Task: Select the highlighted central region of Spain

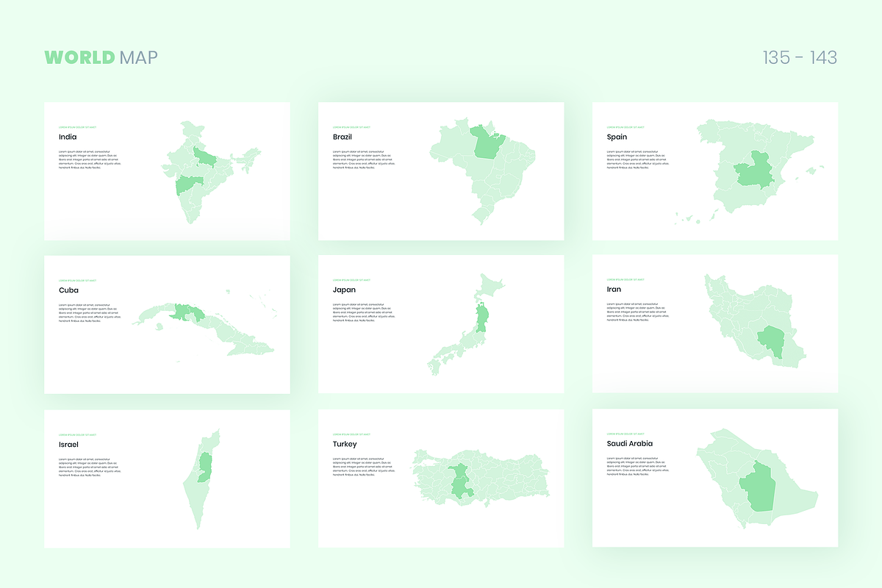Action: click(754, 169)
